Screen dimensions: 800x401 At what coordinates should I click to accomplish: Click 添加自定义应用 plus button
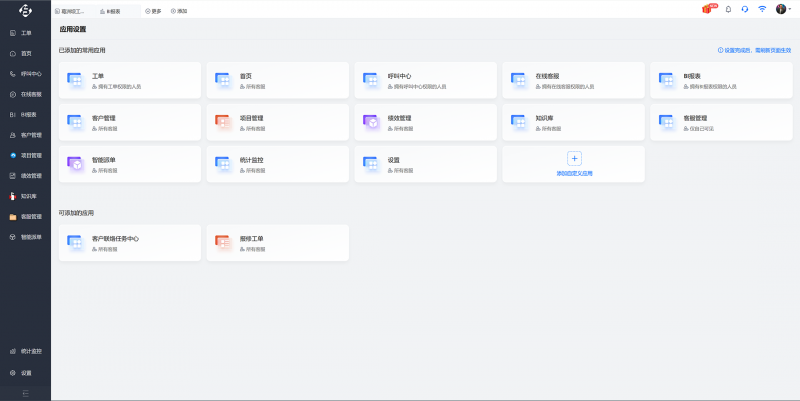(574, 159)
